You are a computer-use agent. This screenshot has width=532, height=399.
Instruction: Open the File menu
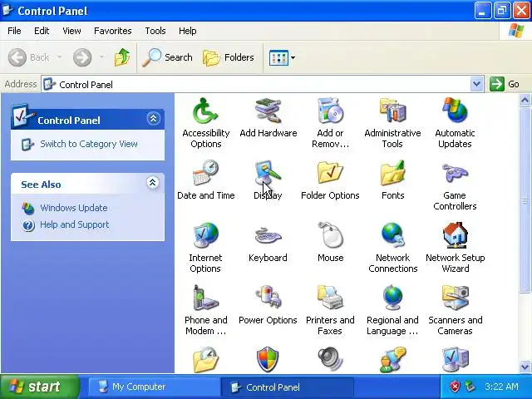click(14, 31)
